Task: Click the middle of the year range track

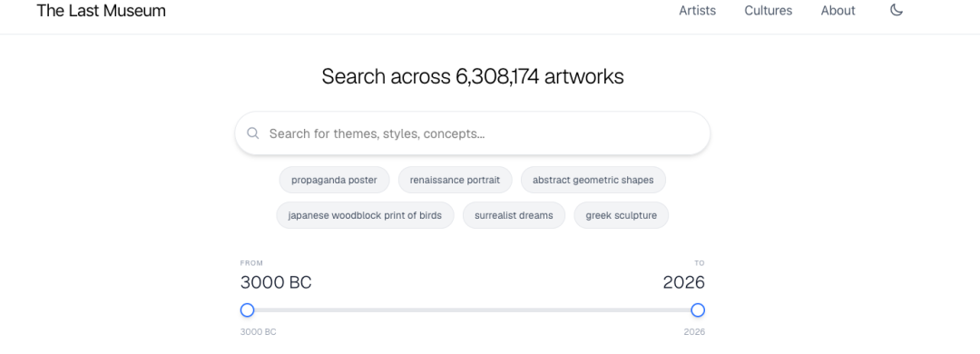Action: coord(473,310)
